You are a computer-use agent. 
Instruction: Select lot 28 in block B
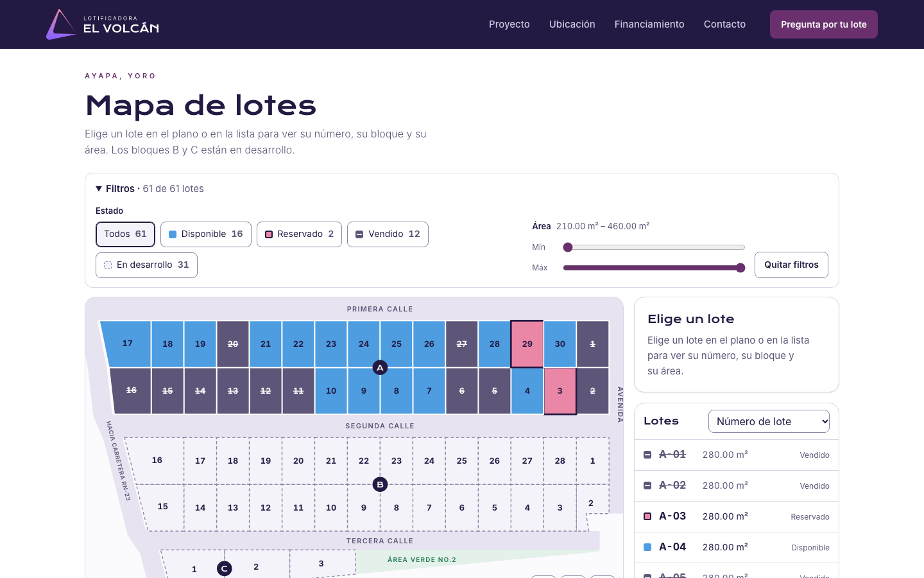[x=560, y=460]
